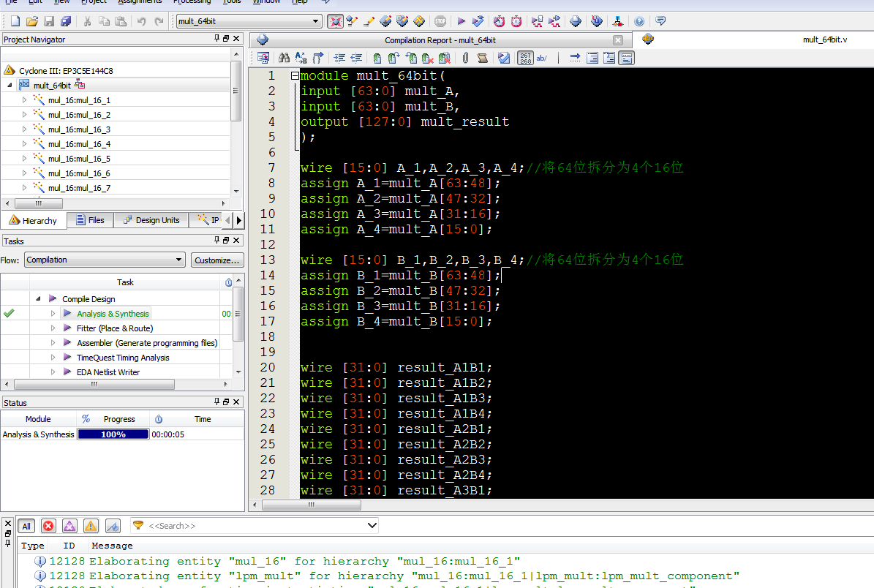Switch to the Design Units tab

coord(151,220)
